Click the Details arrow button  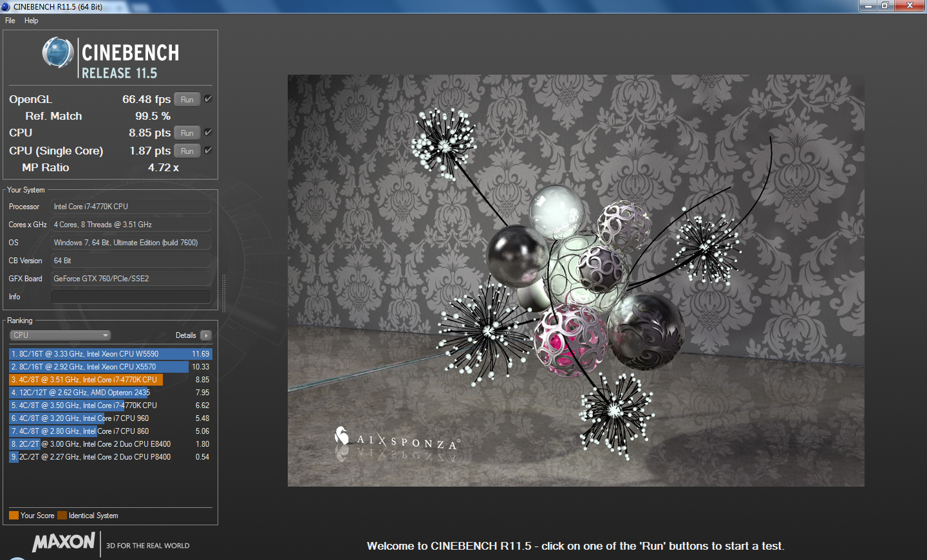[206, 335]
